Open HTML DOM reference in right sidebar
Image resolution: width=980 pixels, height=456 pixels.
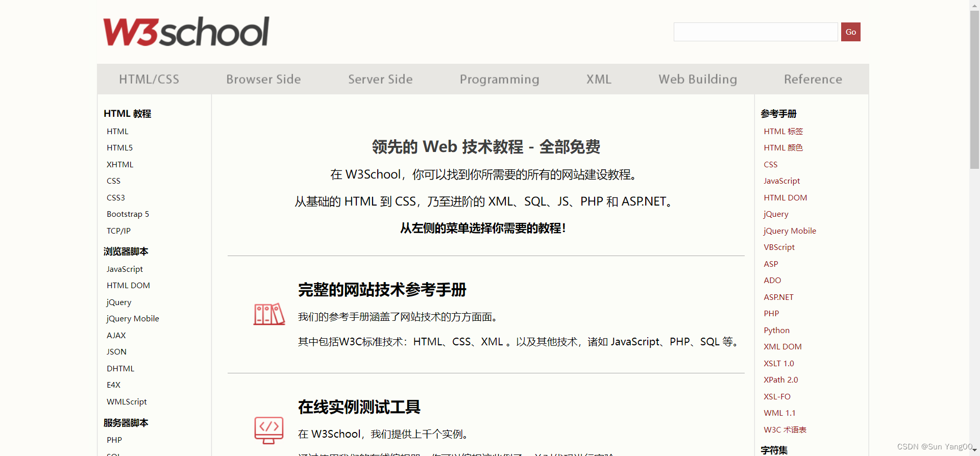pyautogui.click(x=786, y=198)
